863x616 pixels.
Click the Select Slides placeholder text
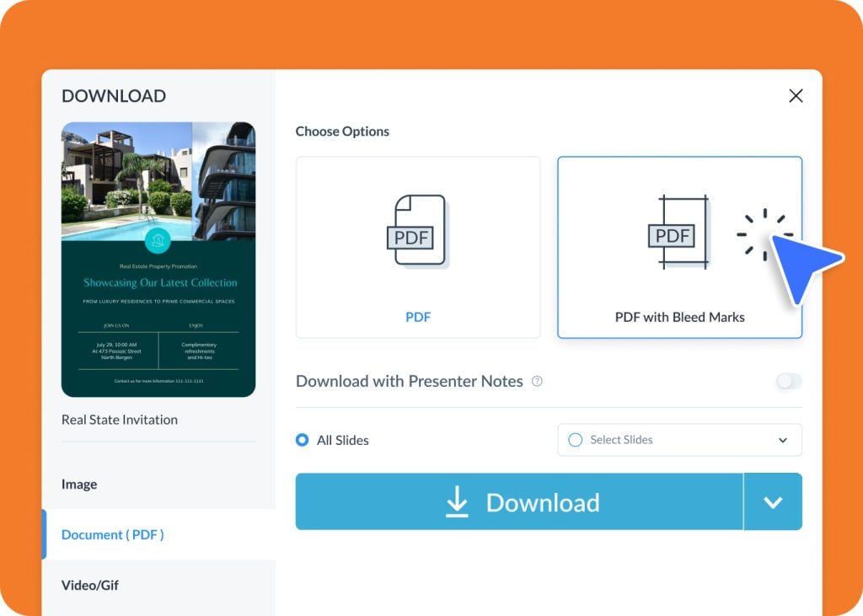point(621,440)
